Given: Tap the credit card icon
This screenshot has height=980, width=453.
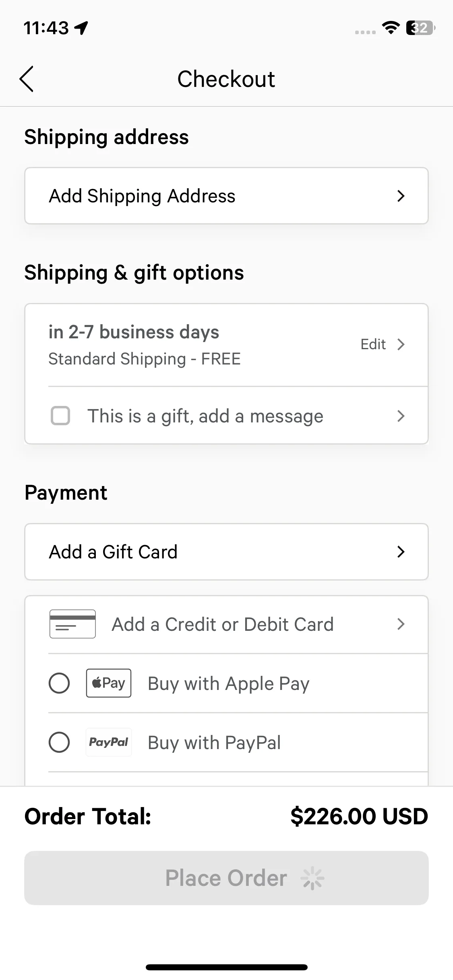Looking at the screenshot, I should coord(72,624).
